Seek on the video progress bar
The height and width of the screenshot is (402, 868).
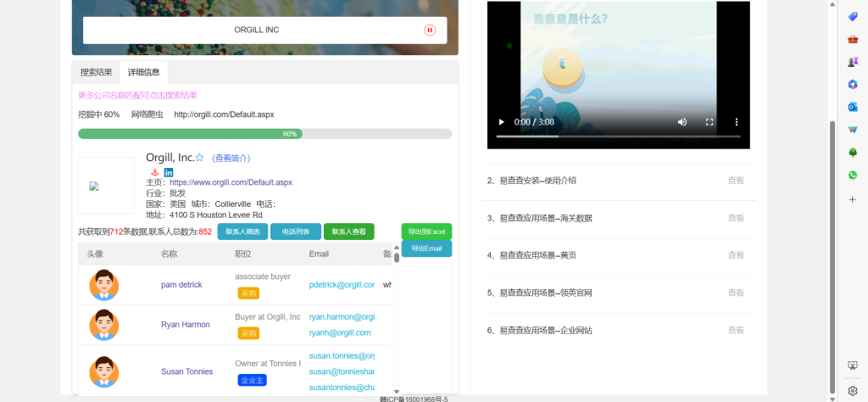(x=618, y=136)
